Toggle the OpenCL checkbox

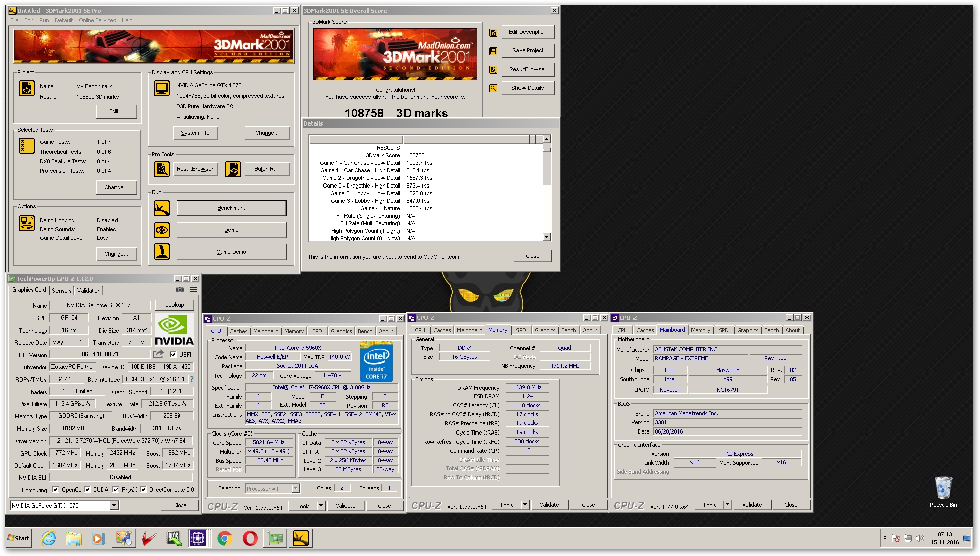coord(55,489)
